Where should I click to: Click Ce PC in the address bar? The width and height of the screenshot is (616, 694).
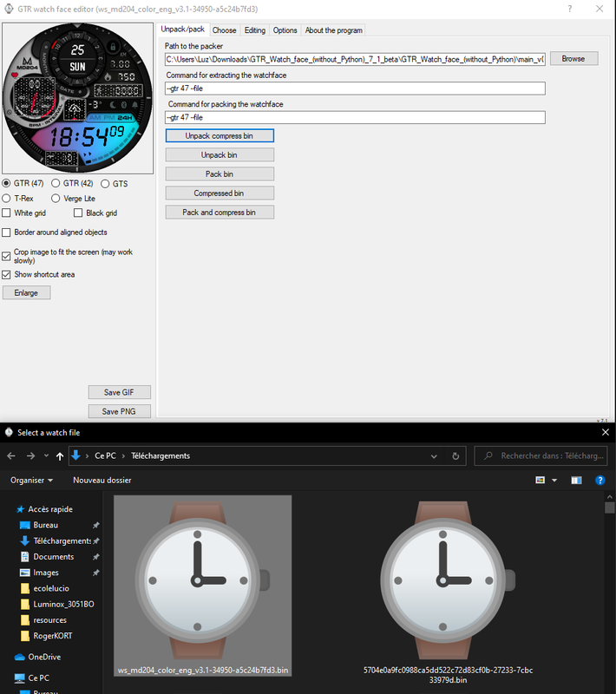105,456
